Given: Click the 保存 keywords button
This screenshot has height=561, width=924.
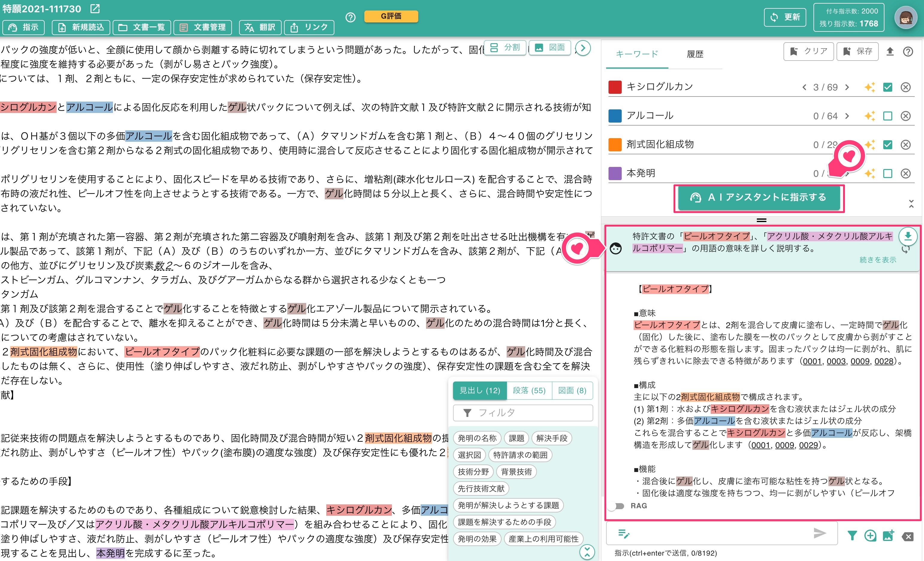Looking at the screenshot, I should pos(857,51).
